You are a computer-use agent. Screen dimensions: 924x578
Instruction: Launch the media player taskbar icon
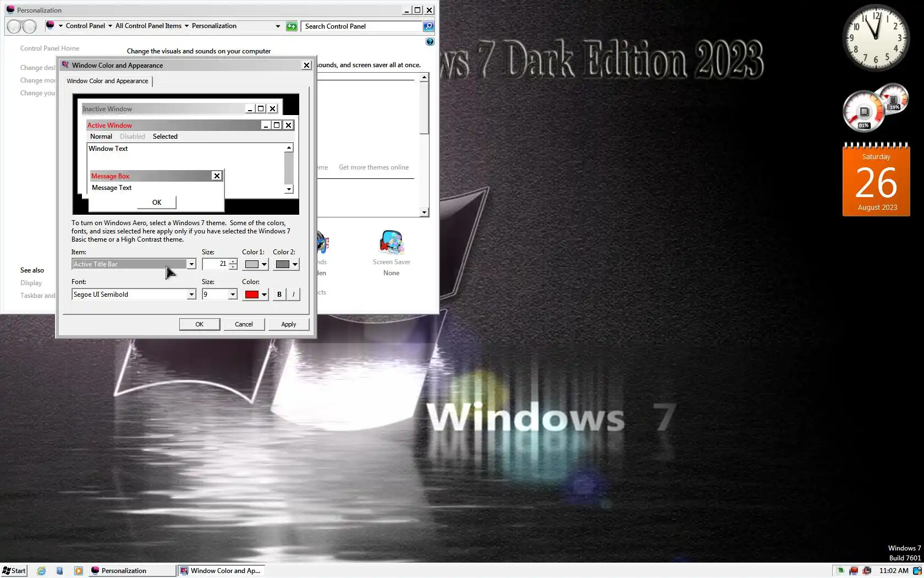[x=79, y=571]
